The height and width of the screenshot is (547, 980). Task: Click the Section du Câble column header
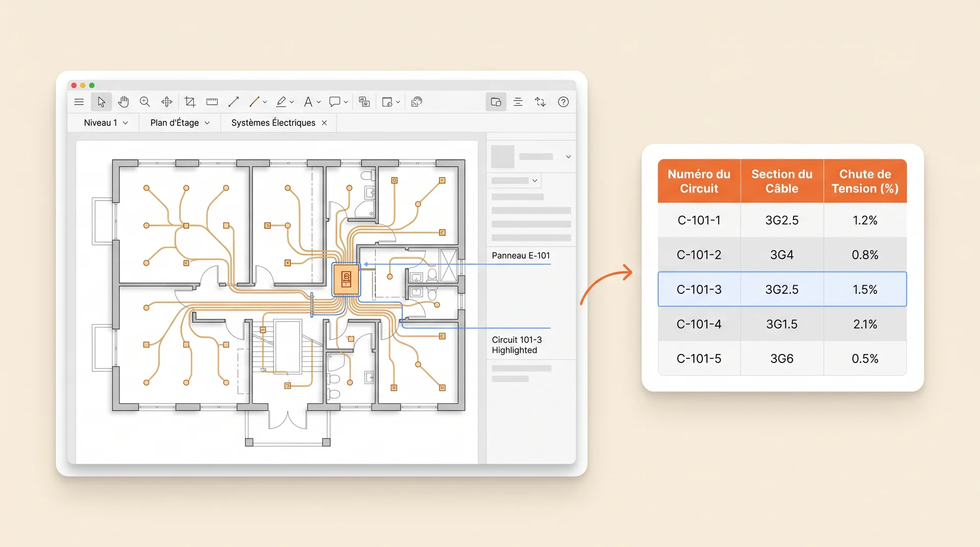[x=782, y=181]
